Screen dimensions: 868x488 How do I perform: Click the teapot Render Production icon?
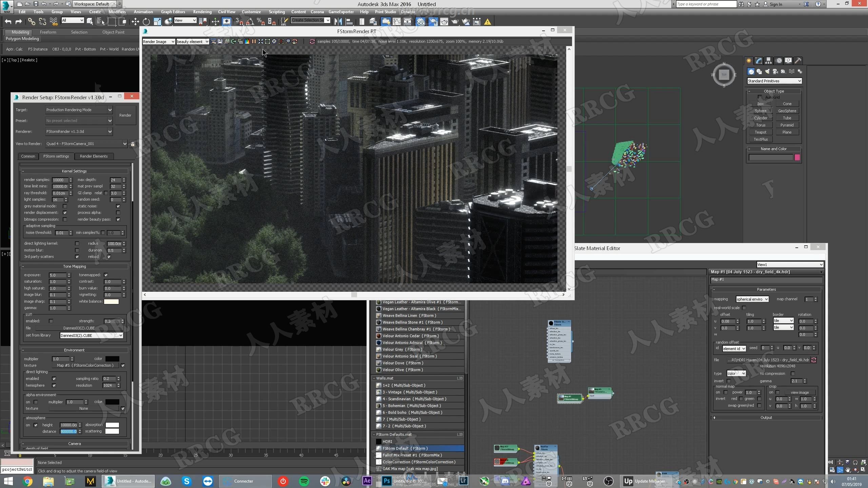click(x=455, y=22)
